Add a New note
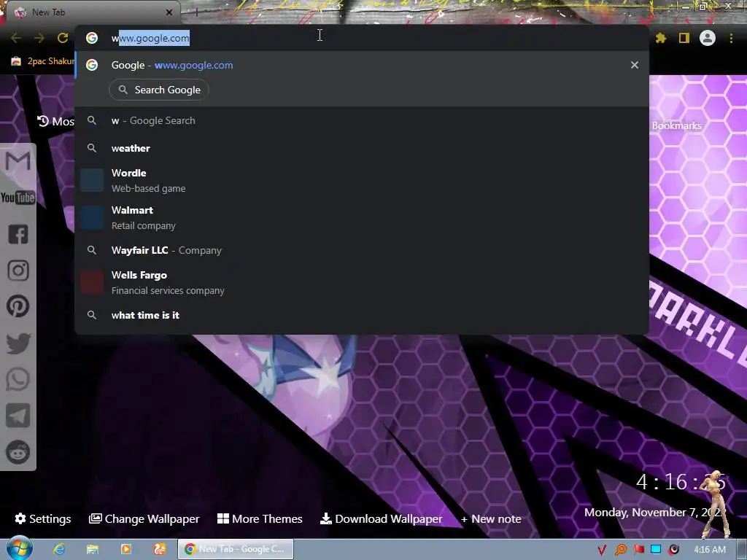 pos(491,518)
